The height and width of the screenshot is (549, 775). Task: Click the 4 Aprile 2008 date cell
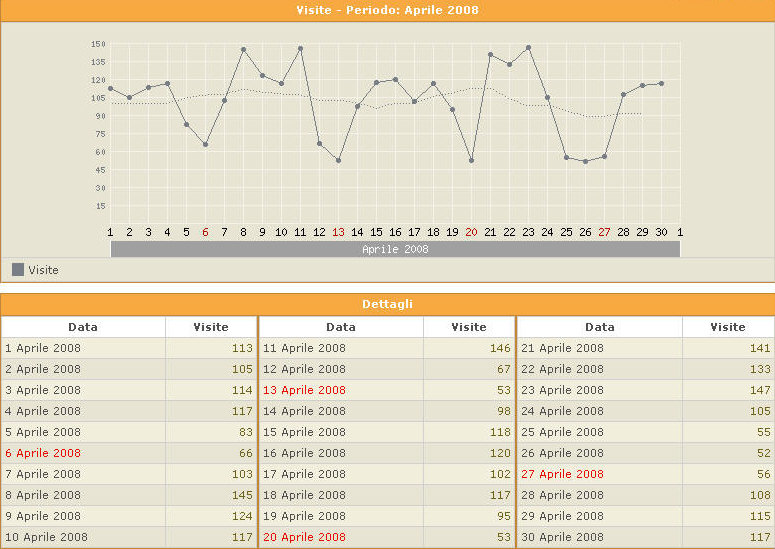(83, 411)
